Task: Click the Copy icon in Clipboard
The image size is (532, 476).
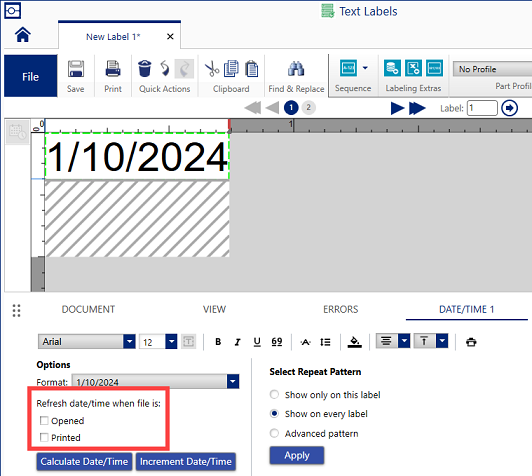Action: (231, 69)
